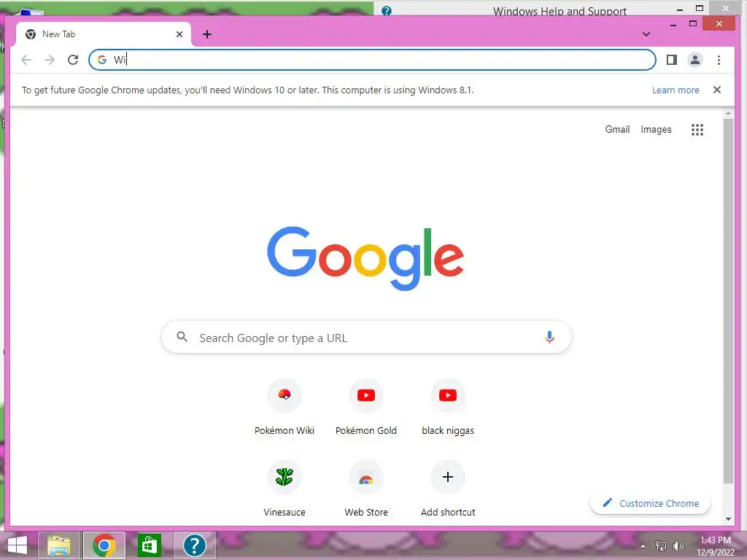Click the scrollbar down arrow

click(x=728, y=519)
